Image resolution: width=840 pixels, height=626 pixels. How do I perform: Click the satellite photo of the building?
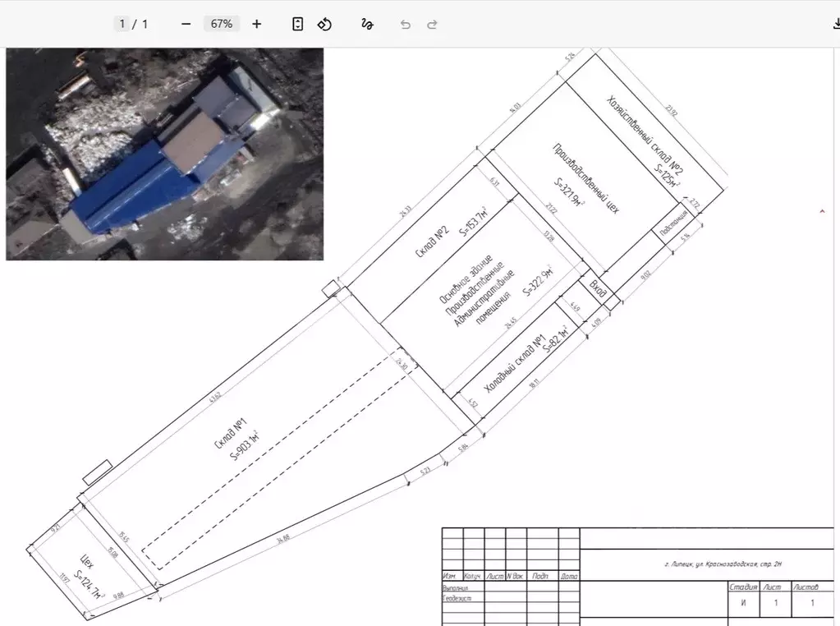point(164,154)
